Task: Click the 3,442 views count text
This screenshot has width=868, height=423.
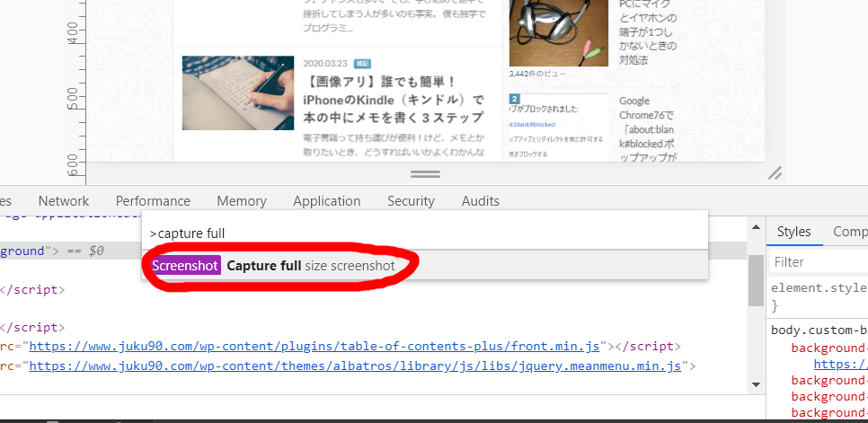Action: coord(537,73)
